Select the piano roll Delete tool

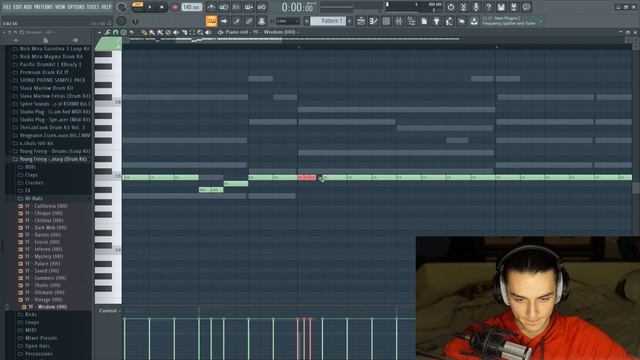168,32
